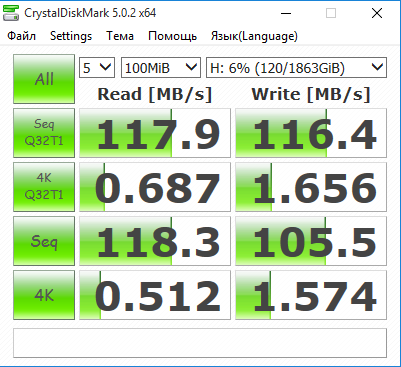Click the Seq write result 105.5
The image size is (401, 367).
(311, 241)
